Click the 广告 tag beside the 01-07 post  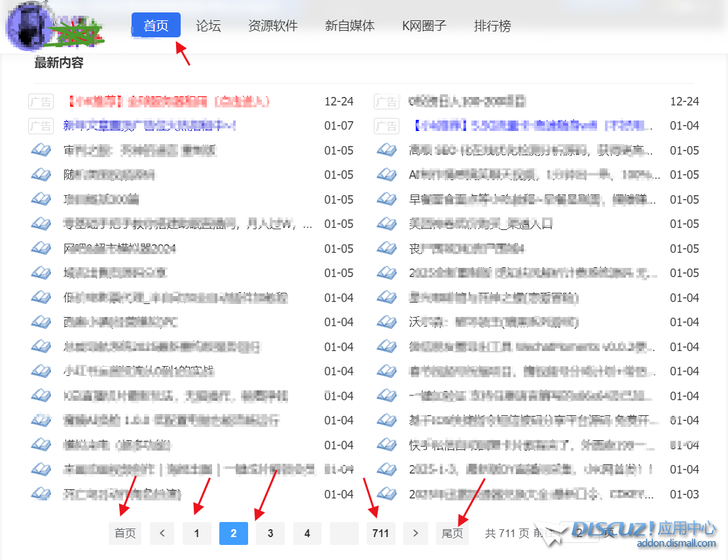41,126
